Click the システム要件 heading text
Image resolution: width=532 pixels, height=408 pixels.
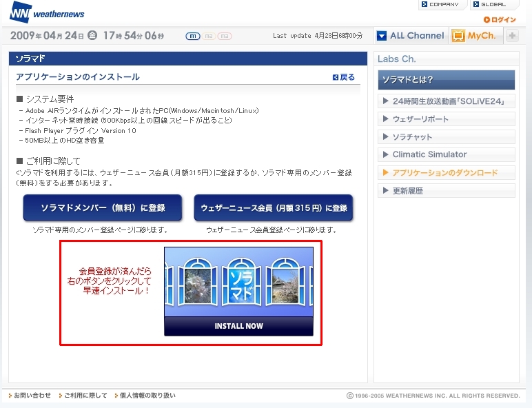tap(50, 99)
